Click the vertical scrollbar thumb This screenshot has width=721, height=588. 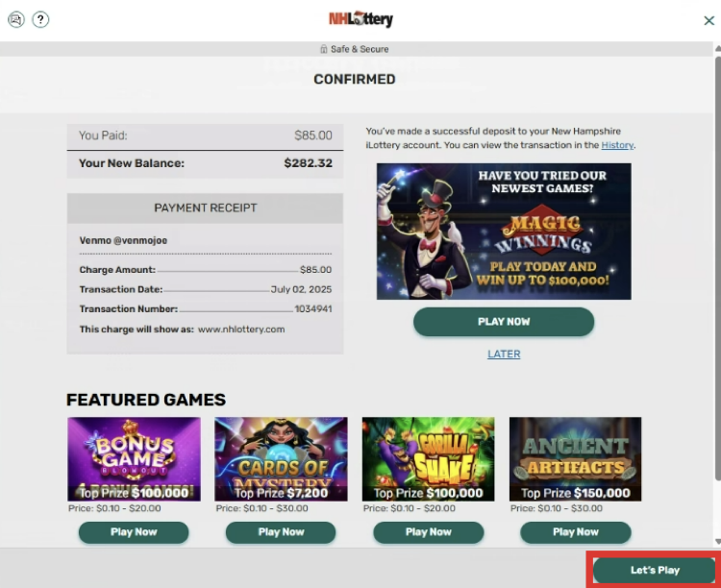[x=718, y=269]
